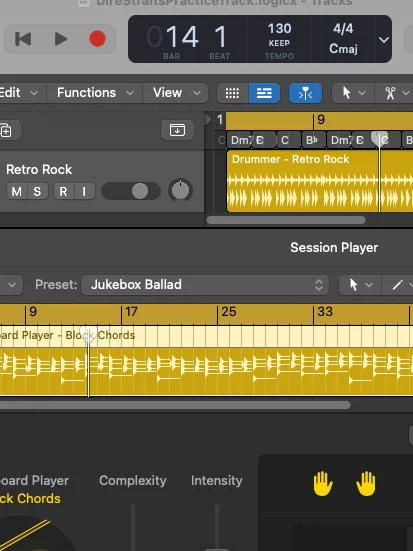Toggle the left hand icon
Viewport: 413px width, 551px height.
(322, 484)
